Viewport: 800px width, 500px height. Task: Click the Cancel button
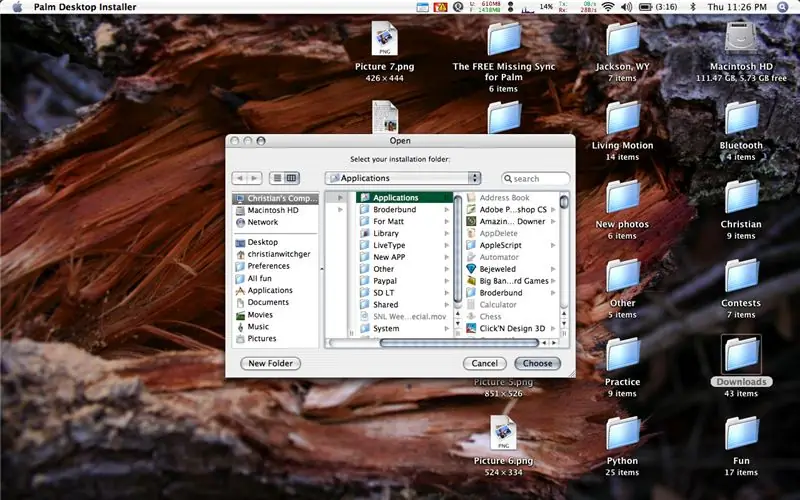(485, 363)
